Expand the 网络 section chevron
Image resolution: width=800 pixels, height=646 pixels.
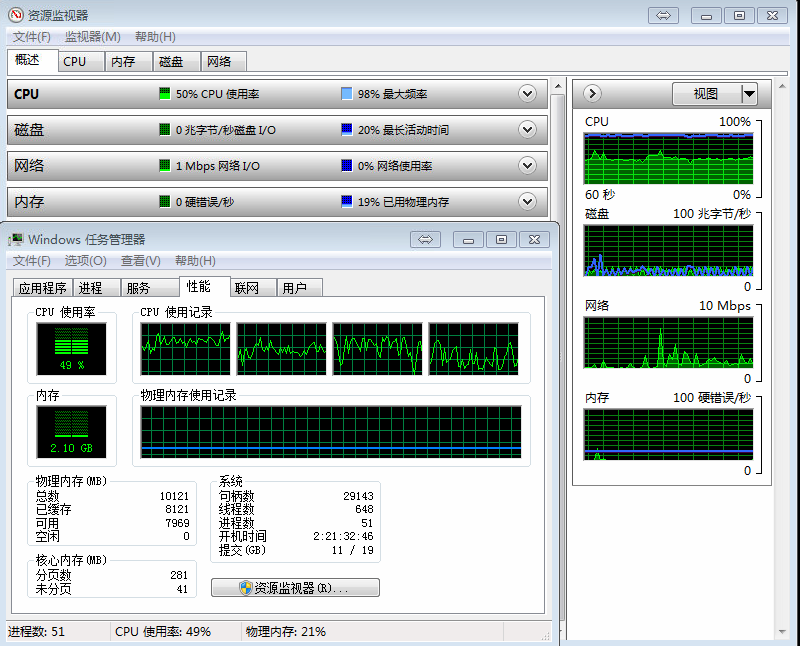pyautogui.click(x=527, y=165)
